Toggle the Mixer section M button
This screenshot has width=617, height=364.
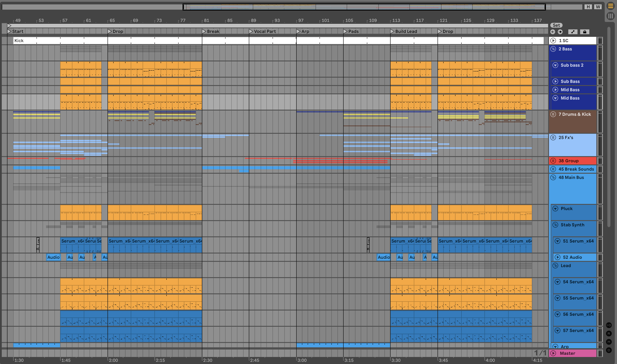[x=609, y=342]
